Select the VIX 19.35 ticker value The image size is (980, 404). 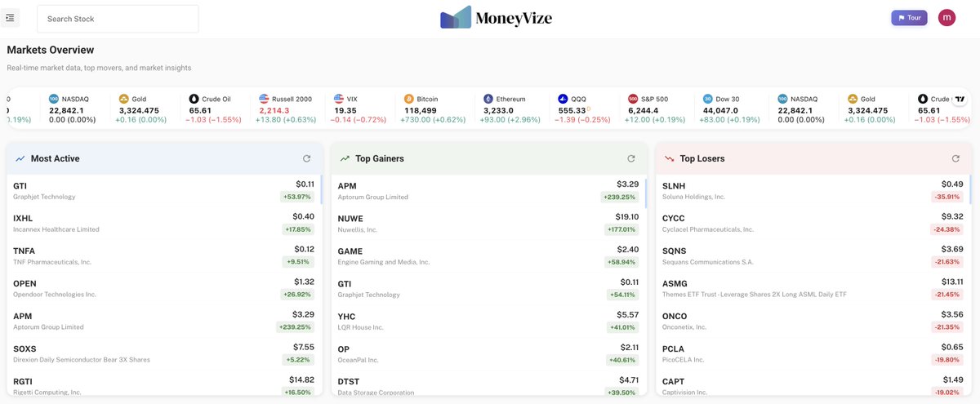[345, 109]
